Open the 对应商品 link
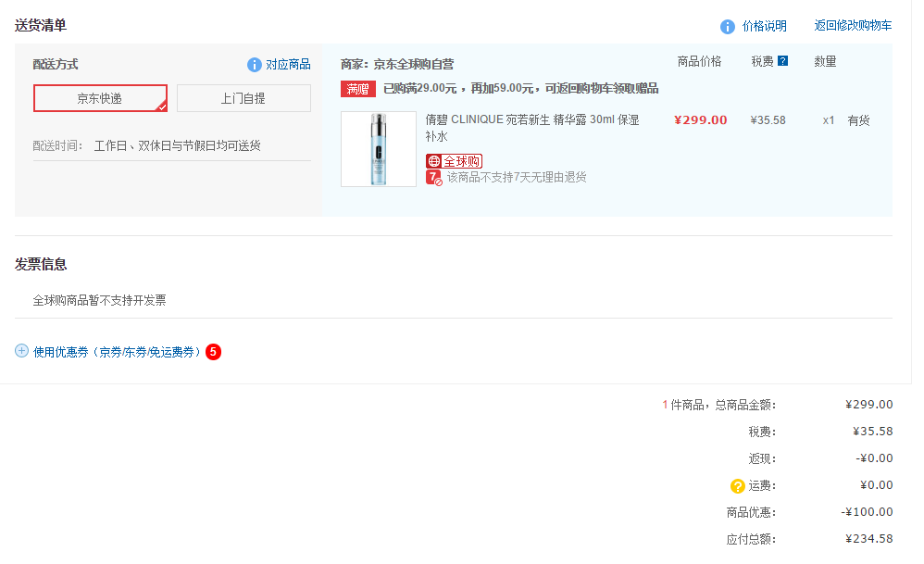 (x=288, y=64)
